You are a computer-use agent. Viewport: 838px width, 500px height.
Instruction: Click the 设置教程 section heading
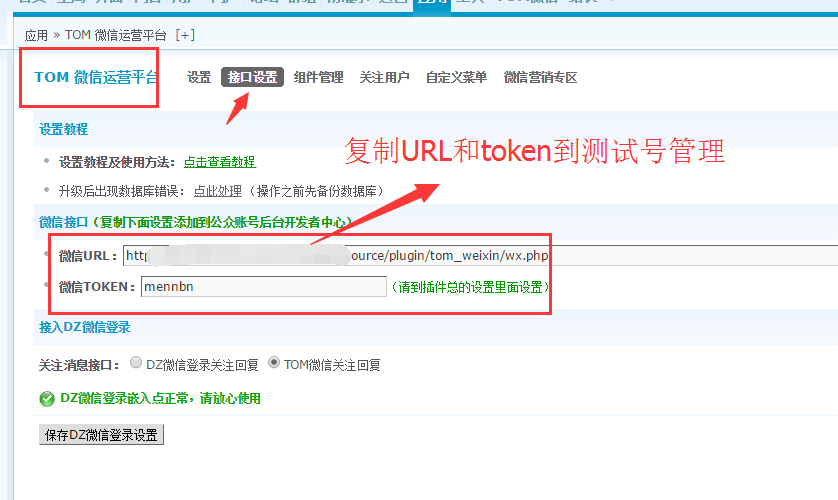(x=64, y=129)
